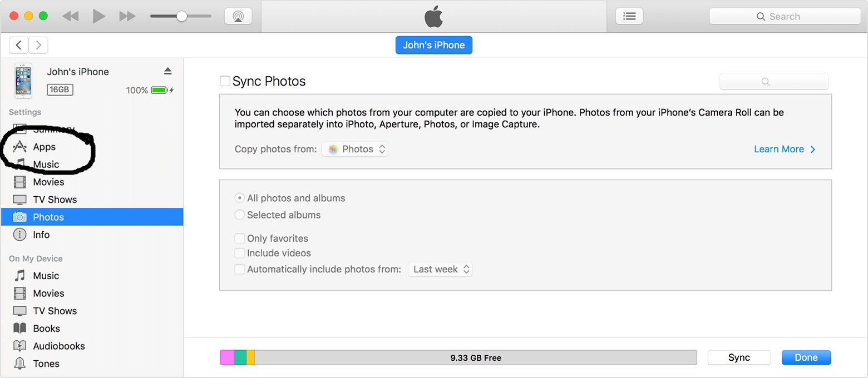Screen dimensions: 868x378
Task: Open Apps in the Settings sidebar
Action: click(44, 147)
